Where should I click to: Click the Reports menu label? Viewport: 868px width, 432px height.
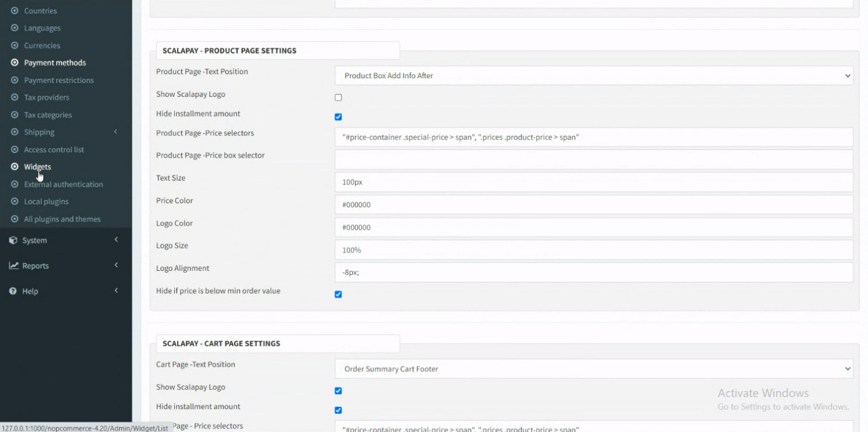coord(35,266)
